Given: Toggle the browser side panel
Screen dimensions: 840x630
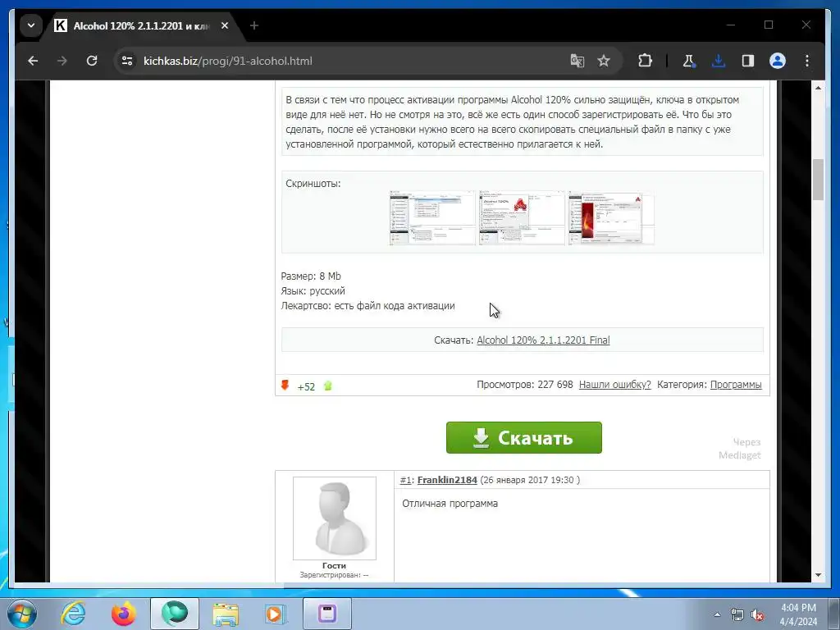Looking at the screenshot, I should [x=748, y=61].
